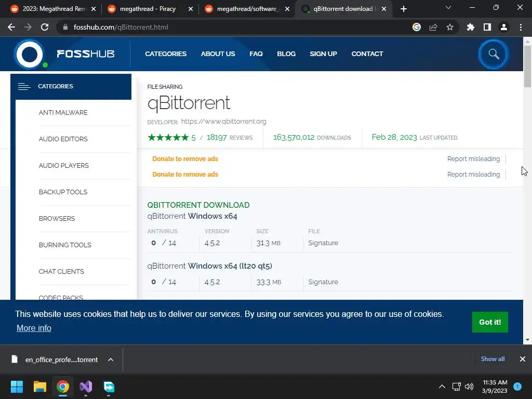Click the share page icon in address bar

(x=433, y=27)
